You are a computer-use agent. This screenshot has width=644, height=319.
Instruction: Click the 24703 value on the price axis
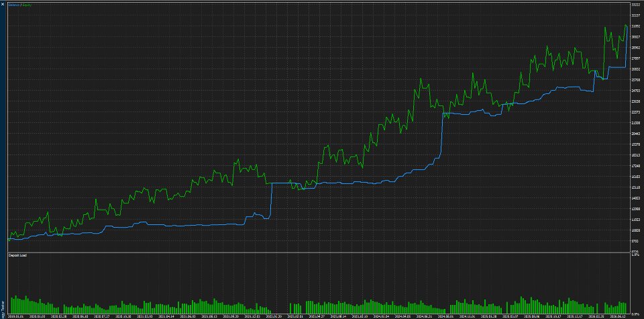pyautogui.click(x=637, y=91)
